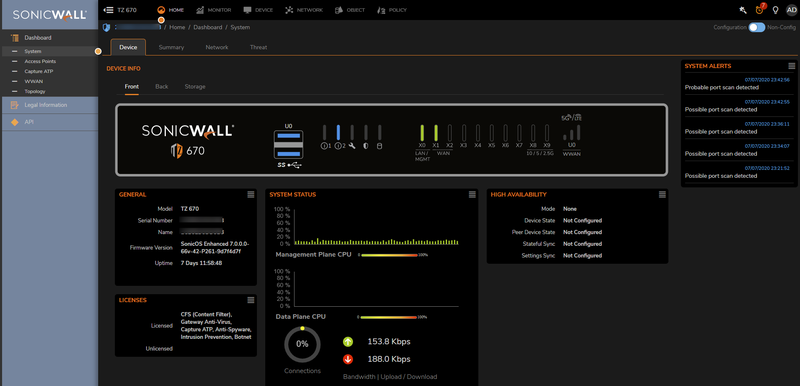Click the U0 USB port graphic
The height and width of the screenshot is (386, 800).
coord(288,146)
